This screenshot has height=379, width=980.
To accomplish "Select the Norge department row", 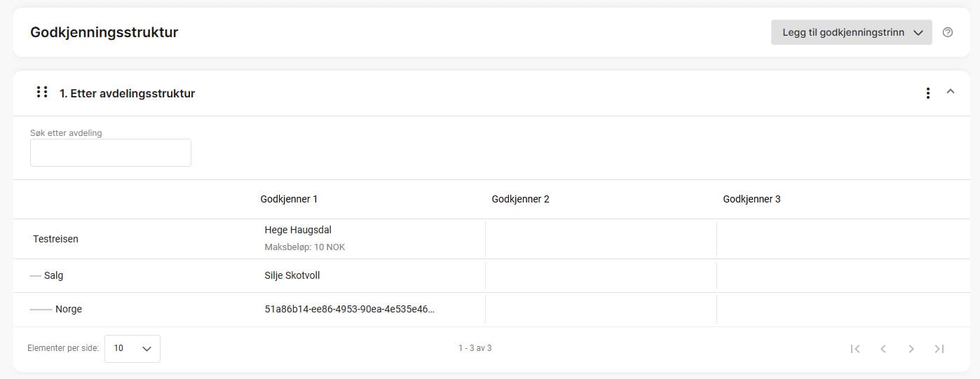I will [x=69, y=309].
